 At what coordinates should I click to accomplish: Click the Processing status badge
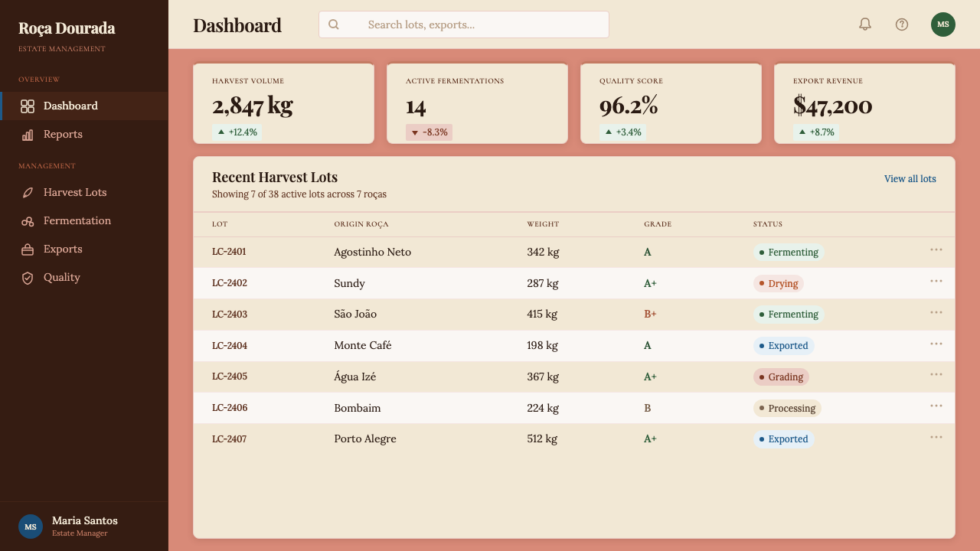(x=787, y=409)
